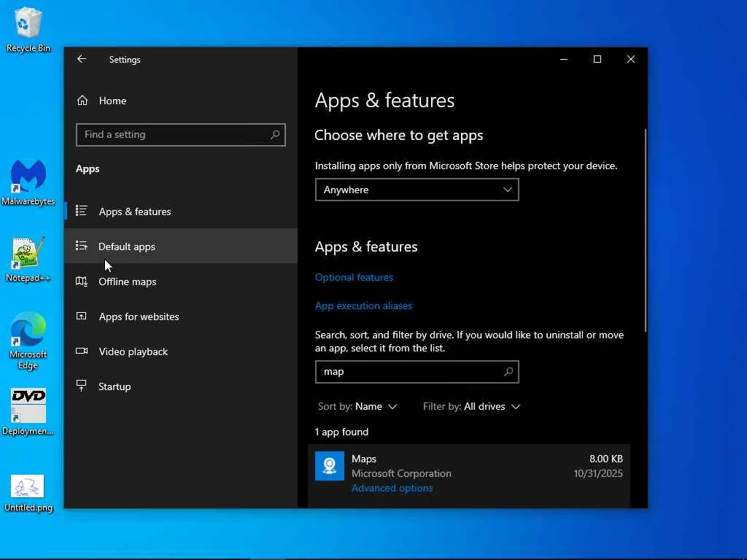Viewport: 747px width, 560px height.
Task: Open Home in Settings sidebar
Action: [x=181, y=101]
